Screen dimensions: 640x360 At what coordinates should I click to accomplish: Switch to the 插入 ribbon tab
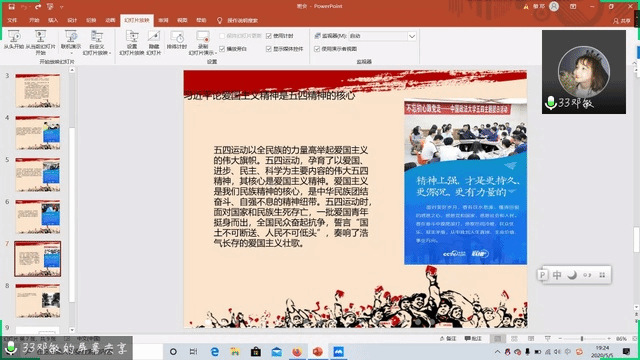click(53, 20)
